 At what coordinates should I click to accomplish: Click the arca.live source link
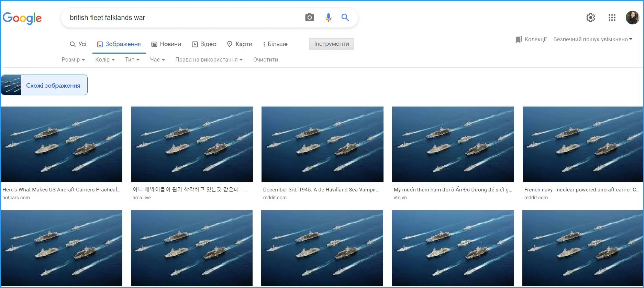(142, 198)
